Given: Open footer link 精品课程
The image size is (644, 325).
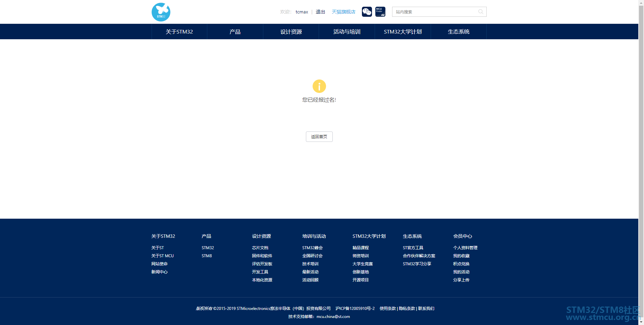Looking at the screenshot, I should click(361, 248).
